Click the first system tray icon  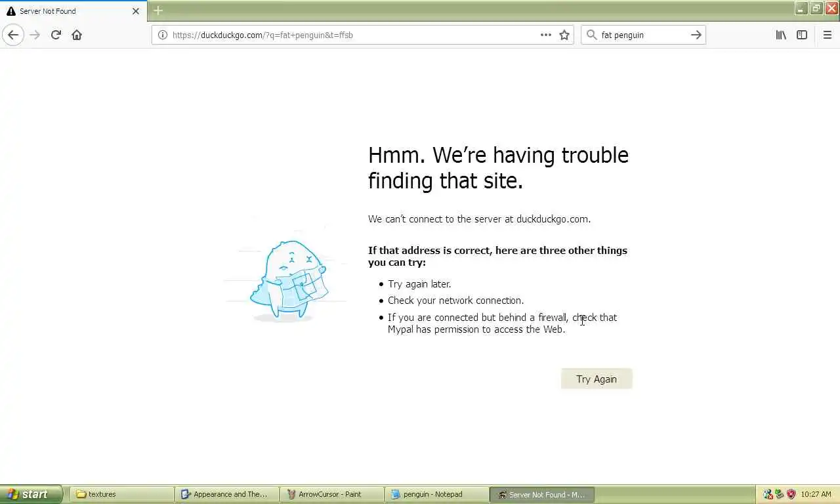pos(768,494)
